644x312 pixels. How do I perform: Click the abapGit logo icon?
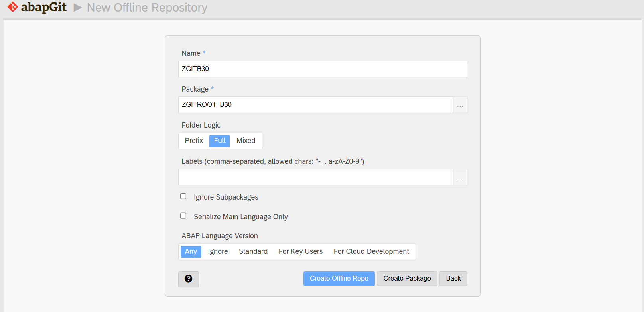tap(13, 7)
